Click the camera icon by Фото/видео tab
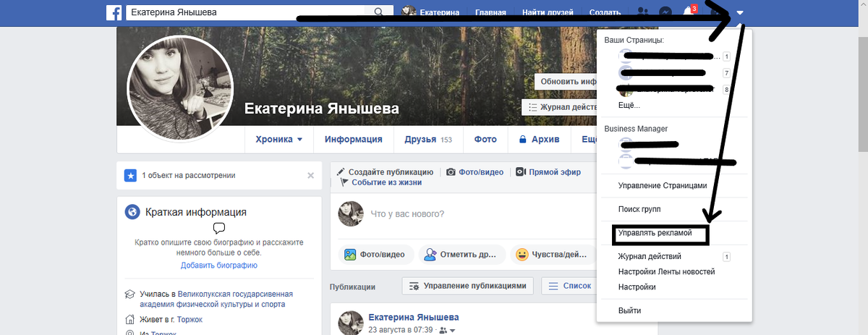Screen dimensions: 868x335 tap(451, 172)
